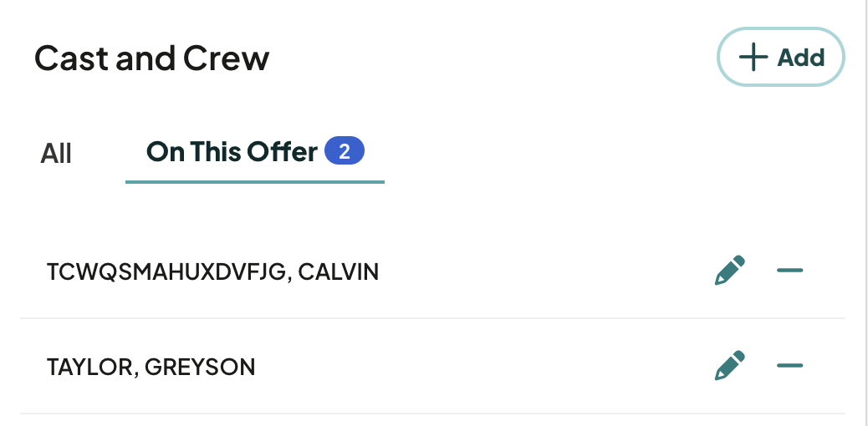Click pencil icon beside TAYLOR, GREYSON
This screenshot has width=868, height=426.
(x=730, y=365)
